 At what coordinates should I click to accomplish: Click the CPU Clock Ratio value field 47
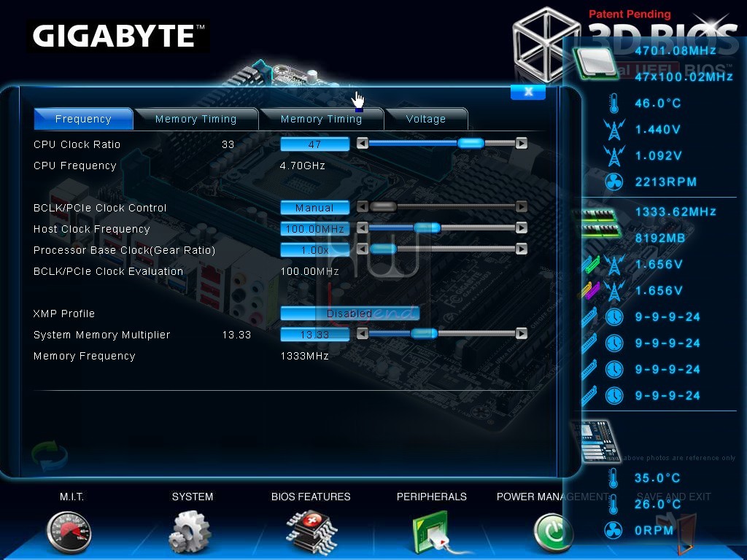[315, 144]
